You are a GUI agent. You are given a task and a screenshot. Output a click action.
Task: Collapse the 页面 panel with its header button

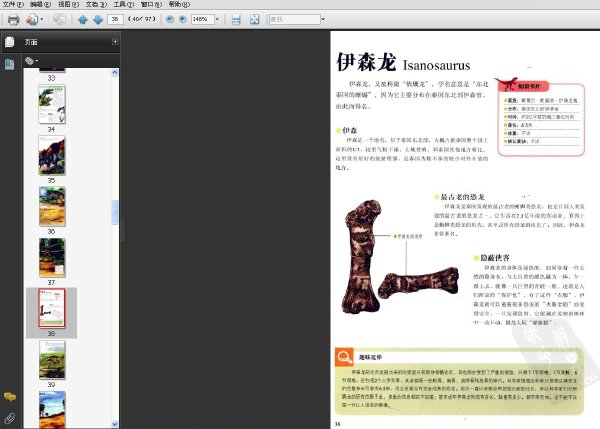tap(115, 42)
